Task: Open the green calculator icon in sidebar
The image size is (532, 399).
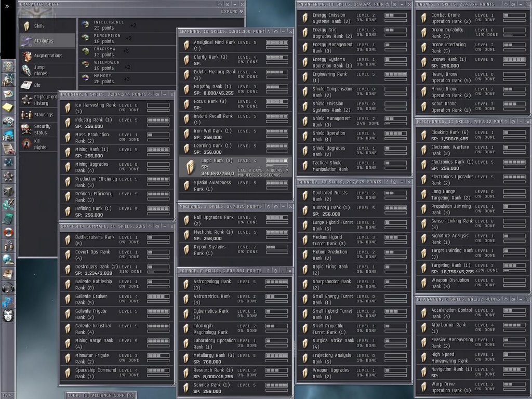Action: pyautogui.click(x=8, y=219)
